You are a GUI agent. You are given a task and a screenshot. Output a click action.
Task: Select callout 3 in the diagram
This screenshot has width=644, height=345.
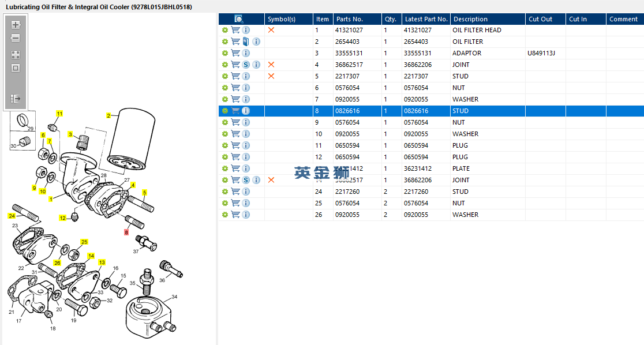point(70,134)
